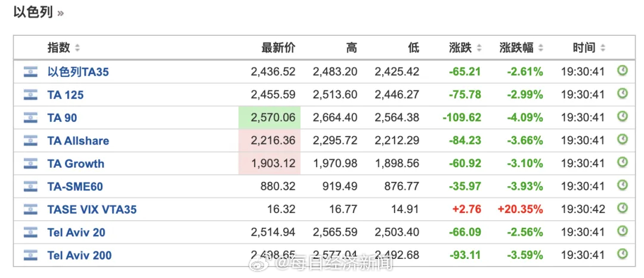Click the clock icon in the 以色列TA35 row
The height and width of the screenshot is (278, 644).
pyautogui.click(x=623, y=71)
